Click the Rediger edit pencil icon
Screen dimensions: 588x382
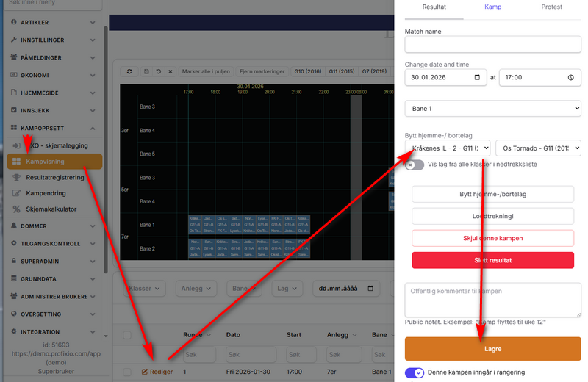[144, 372]
